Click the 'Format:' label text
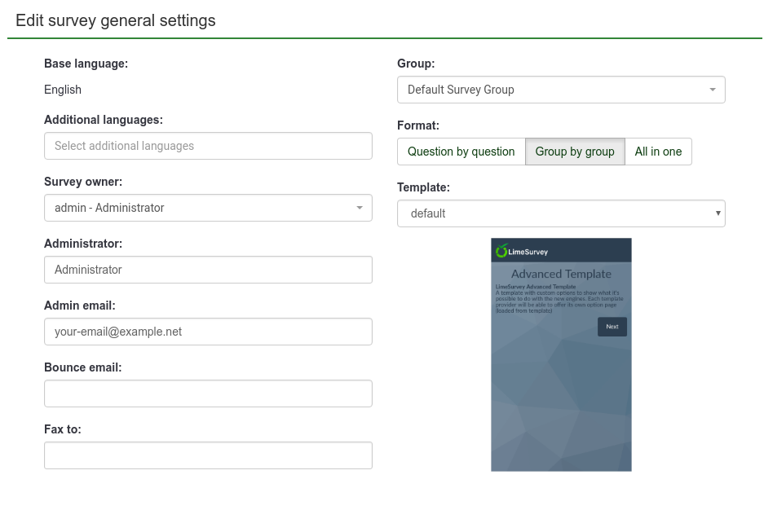The width and height of the screenshot is (764, 532). coord(418,125)
